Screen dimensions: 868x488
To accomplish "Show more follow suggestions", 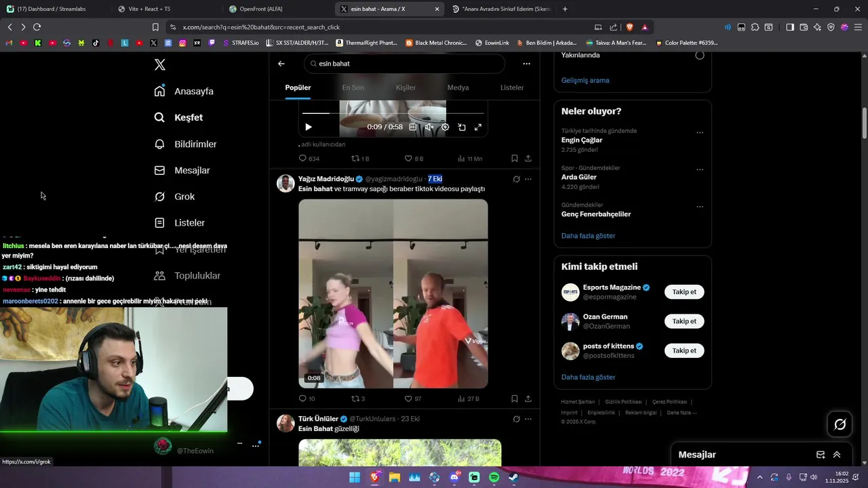I will click(x=589, y=377).
